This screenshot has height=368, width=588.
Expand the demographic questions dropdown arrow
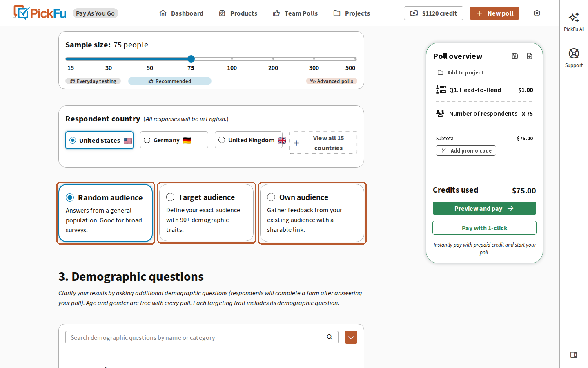(x=351, y=337)
